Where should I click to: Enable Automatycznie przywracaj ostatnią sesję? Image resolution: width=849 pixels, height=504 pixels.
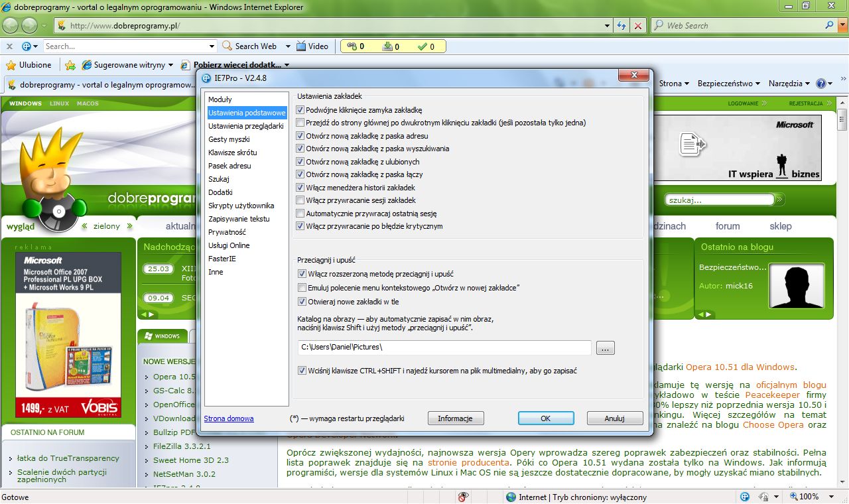[x=300, y=214]
